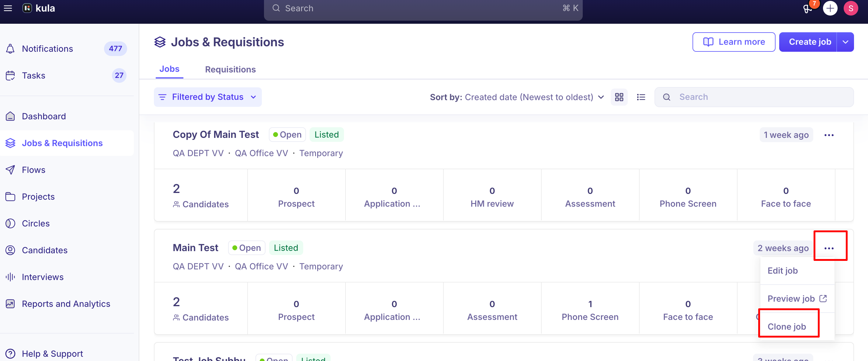The image size is (868, 361).
Task: Click the 27 tasks count badge
Action: pos(119,75)
